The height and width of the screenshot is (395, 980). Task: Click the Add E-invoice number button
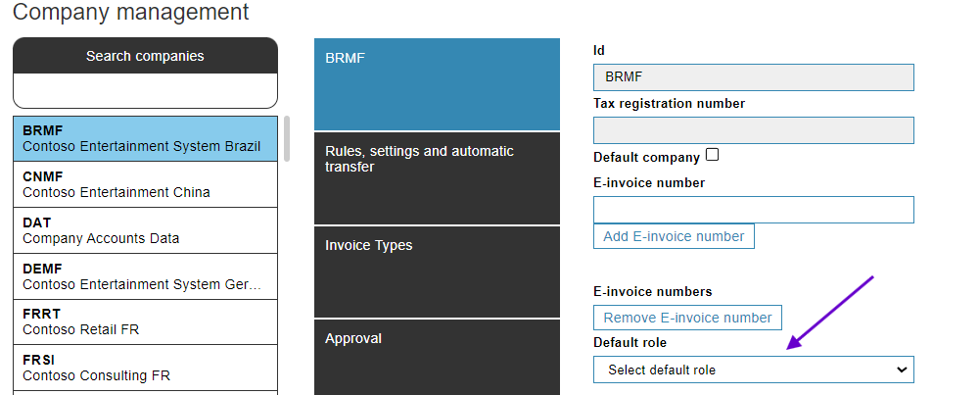pos(674,236)
